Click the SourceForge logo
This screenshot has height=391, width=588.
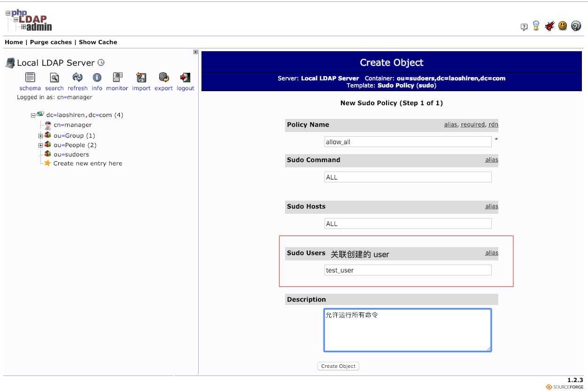coord(565,387)
